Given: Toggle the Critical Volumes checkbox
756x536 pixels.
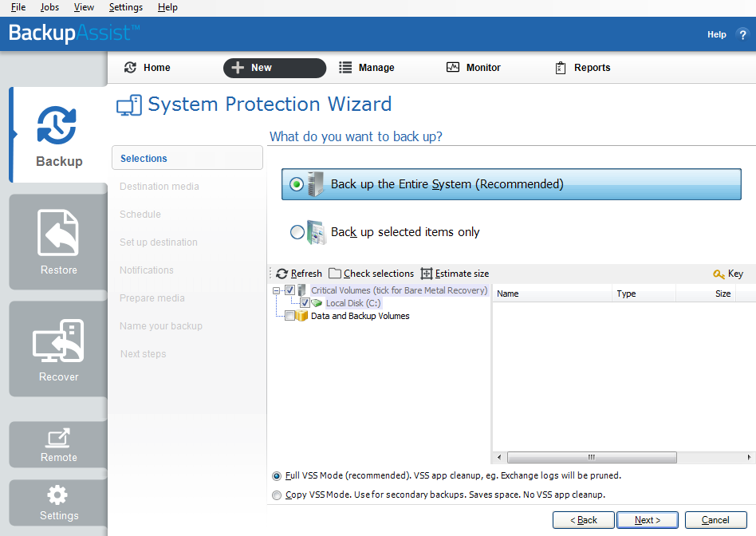Looking at the screenshot, I should pos(289,290).
